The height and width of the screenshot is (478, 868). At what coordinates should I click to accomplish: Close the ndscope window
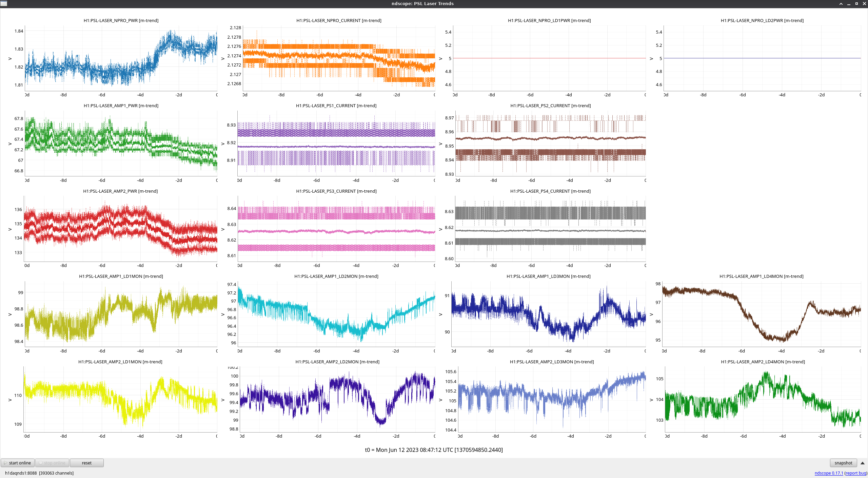[x=864, y=4]
